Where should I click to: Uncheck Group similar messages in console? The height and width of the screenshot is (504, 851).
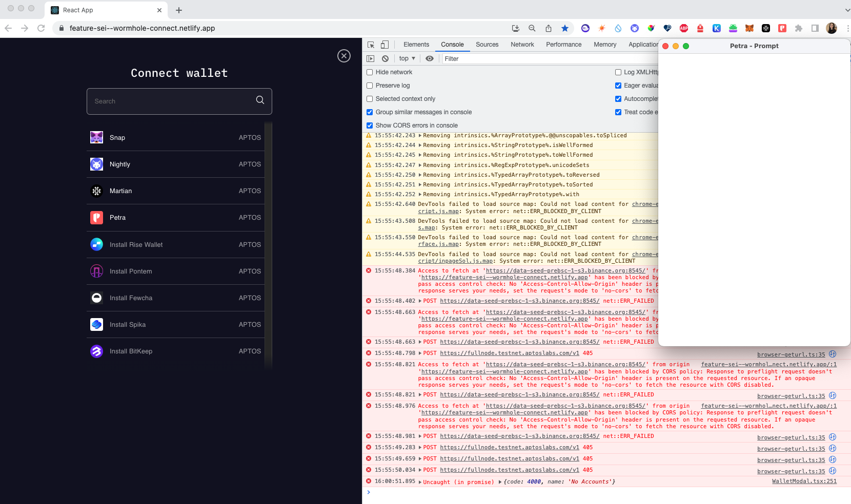(x=370, y=112)
